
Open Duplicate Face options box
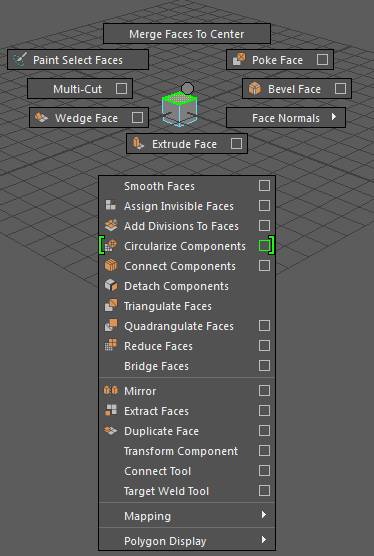264,431
